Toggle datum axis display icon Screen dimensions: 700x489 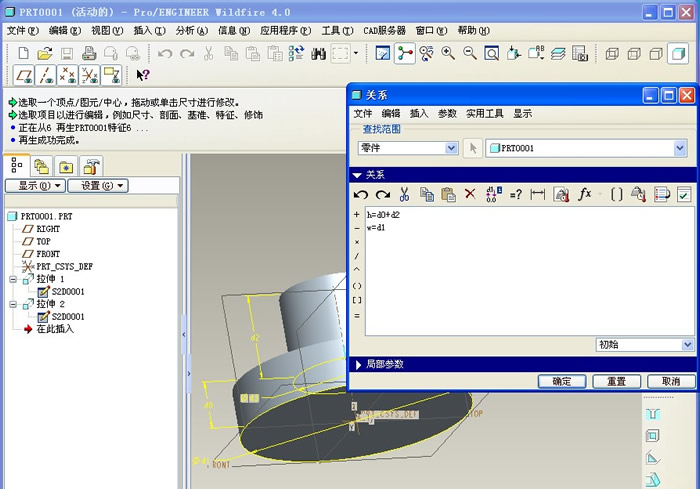pos(45,74)
